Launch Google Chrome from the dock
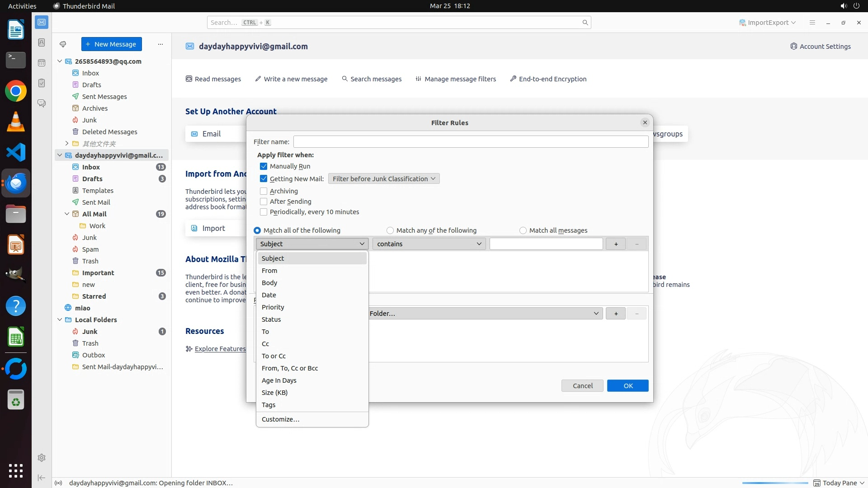Screen dimensions: 868x488 tap(16, 91)
